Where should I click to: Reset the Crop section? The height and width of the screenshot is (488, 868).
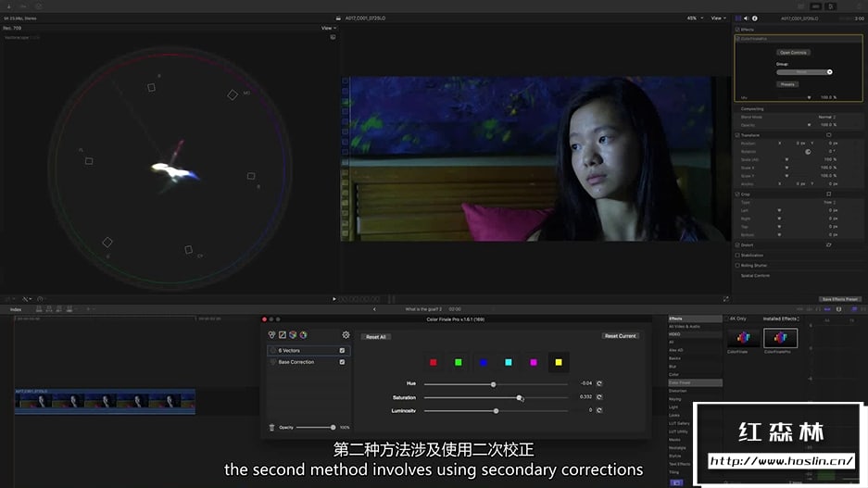point(829,194)
